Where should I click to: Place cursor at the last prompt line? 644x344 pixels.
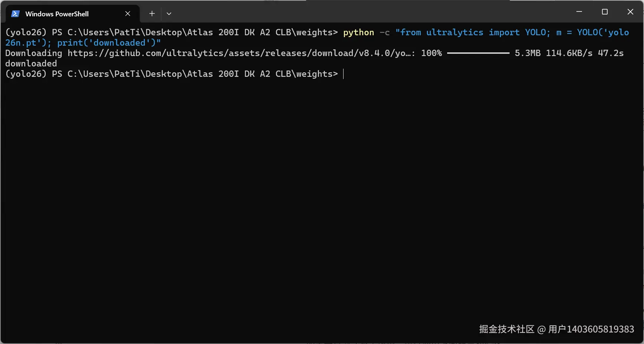click(x=344, y=74)
